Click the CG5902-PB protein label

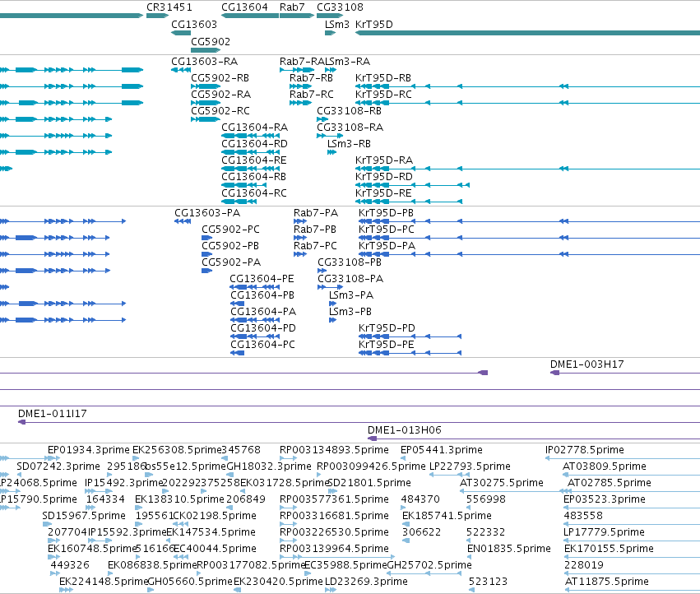click(230, 246)
